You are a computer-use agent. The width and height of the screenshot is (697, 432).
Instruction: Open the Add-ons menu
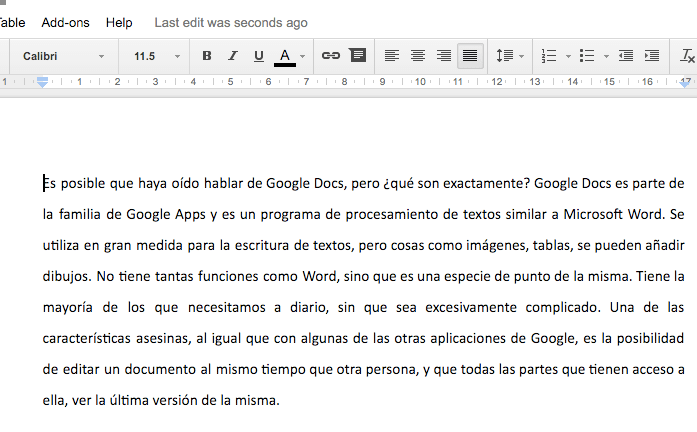pyautogui.click(x=65, y=23)
